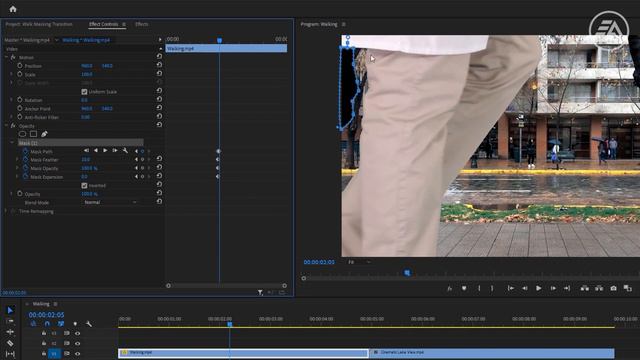Screen dimensions: 640x360
Task: Select the Slip tool
Action: (x=10, y=354)
